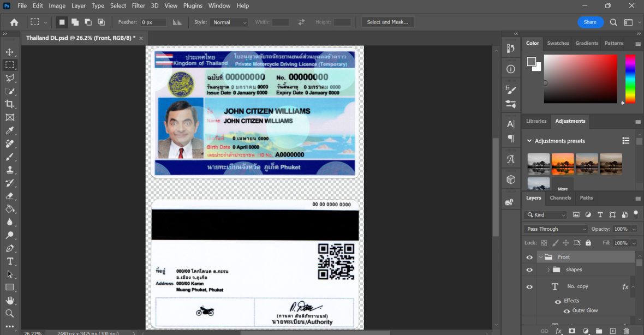644x335 pixels.
Task: Open the Filter menu
Action: 138,5
